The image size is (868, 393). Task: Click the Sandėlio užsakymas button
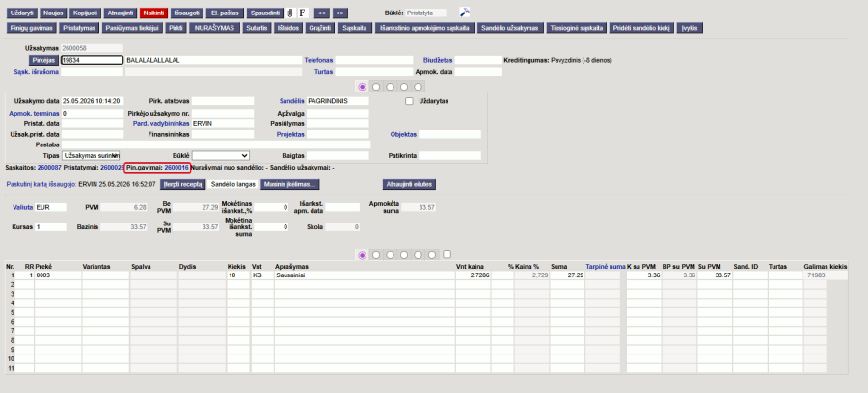click(511, 28)
